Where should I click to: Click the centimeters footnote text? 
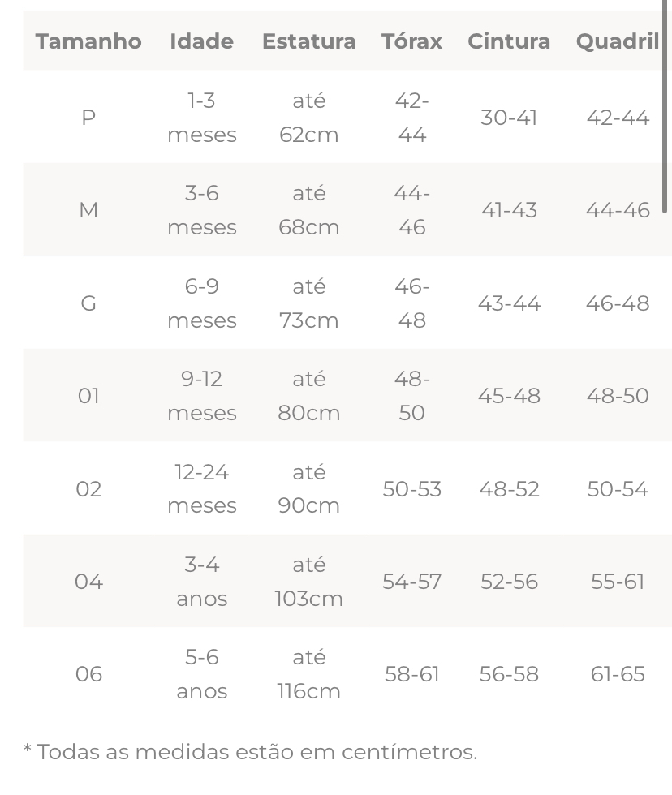coord(251,751)
